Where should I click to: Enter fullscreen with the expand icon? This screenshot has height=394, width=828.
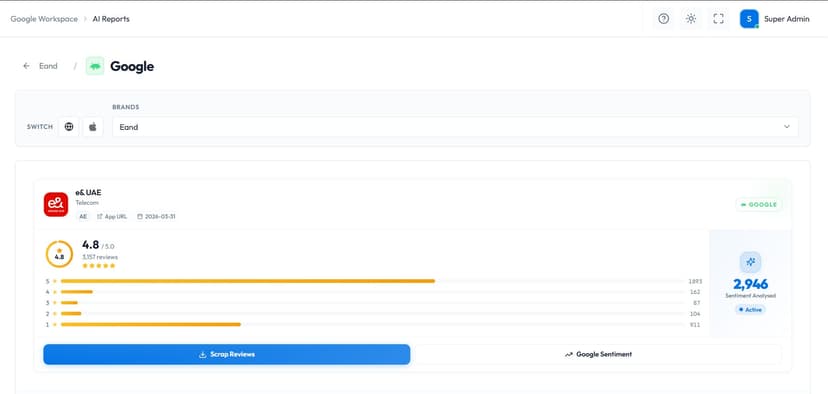tap(718, 19)
